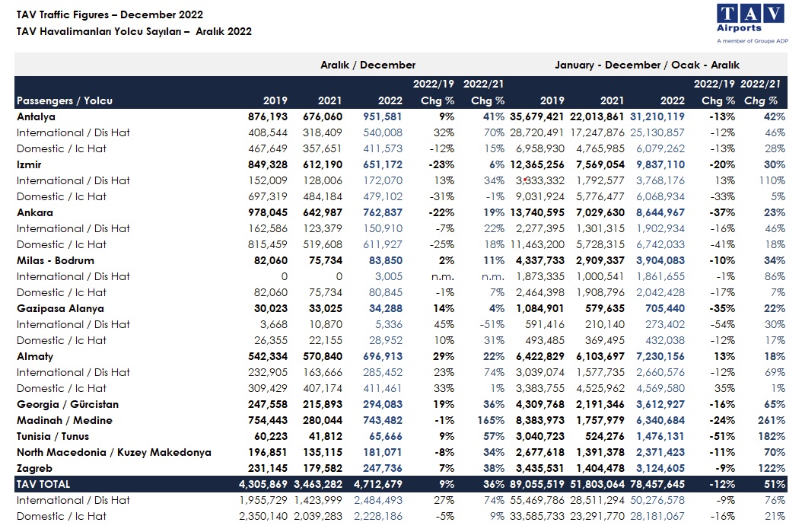Click Georgia December 2022 value 294,083
This screenshot has width=802, height=532.
click(383, 404)
